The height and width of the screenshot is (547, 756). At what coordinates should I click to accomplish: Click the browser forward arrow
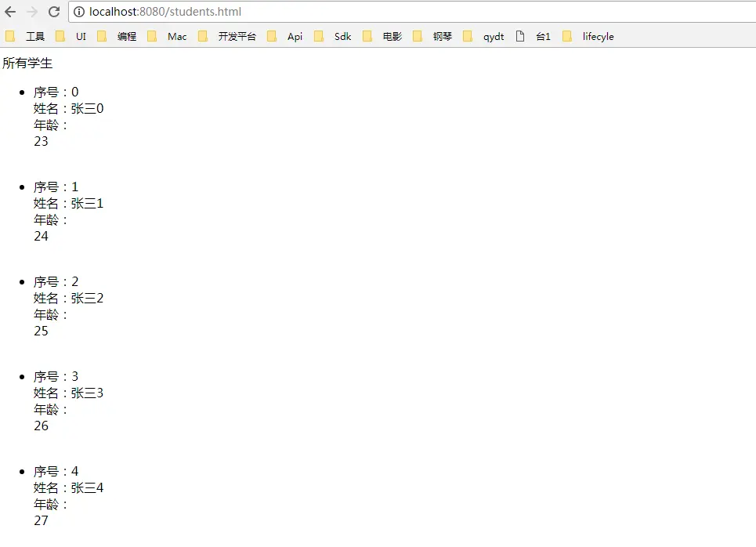tap(32, 12)
